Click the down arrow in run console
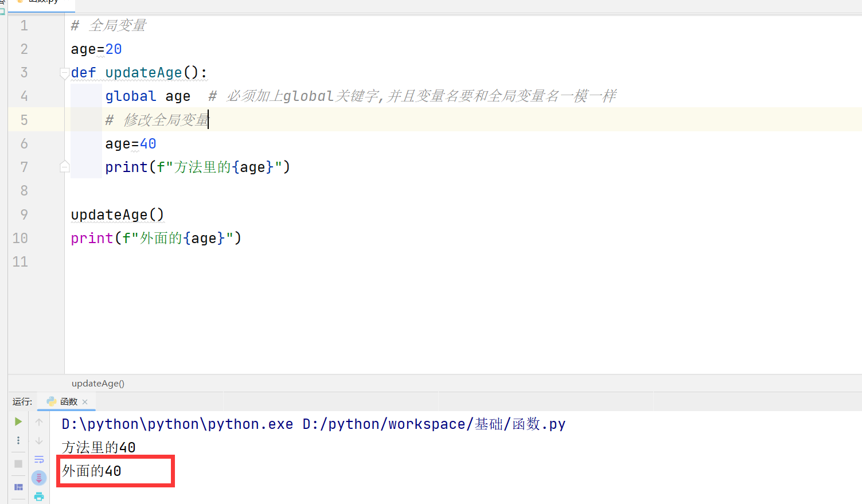The height and width of the screenshot is (504, 862). 39,440
